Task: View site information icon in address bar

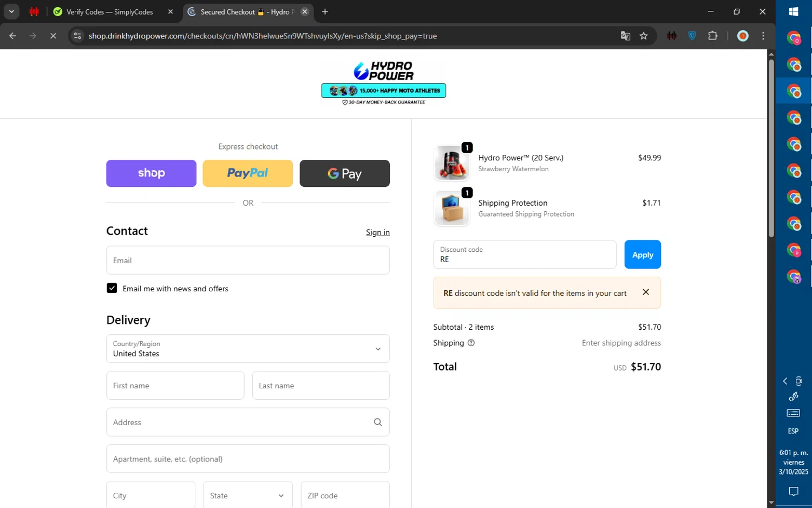Action: coord(77,36)
